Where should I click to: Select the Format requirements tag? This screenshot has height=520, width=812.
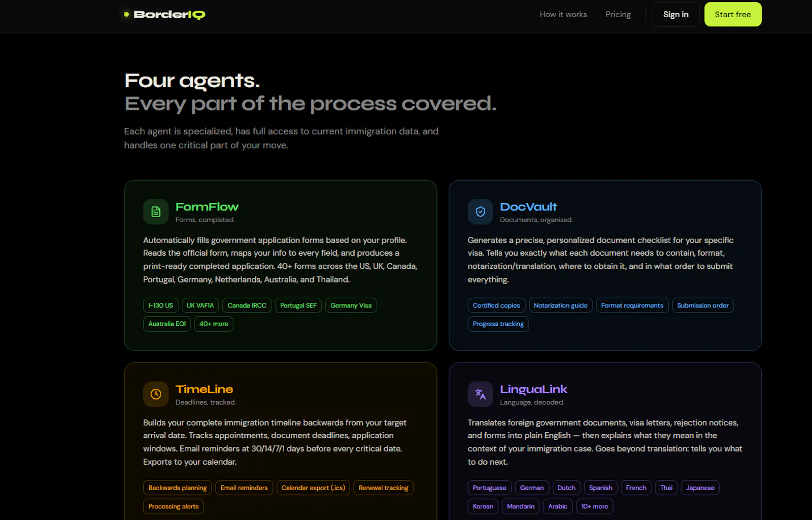(632, 305)
